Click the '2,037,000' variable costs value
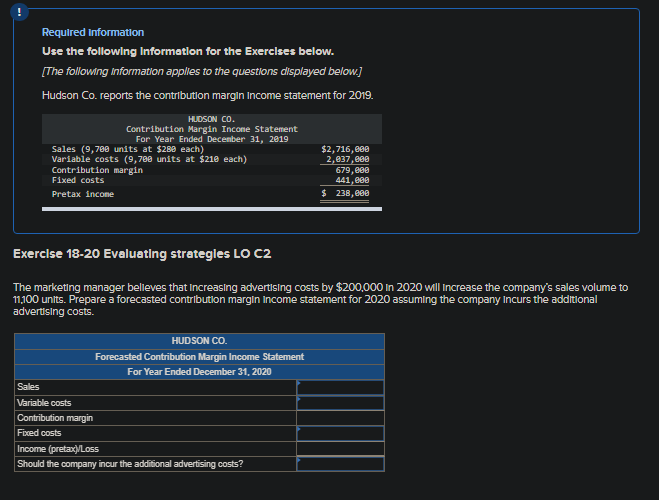The image size is (659, 500). (348, 159)
